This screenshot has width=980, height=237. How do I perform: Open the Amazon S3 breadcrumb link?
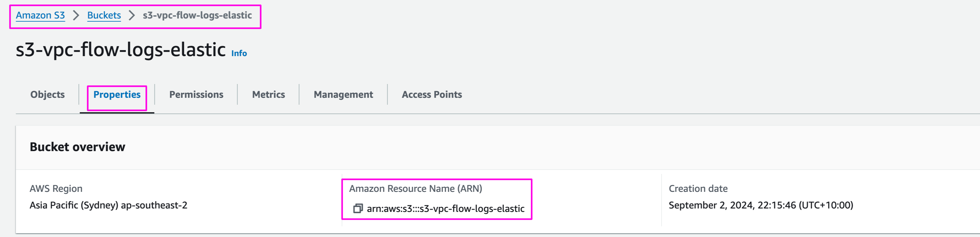click(x=40, y=15)
